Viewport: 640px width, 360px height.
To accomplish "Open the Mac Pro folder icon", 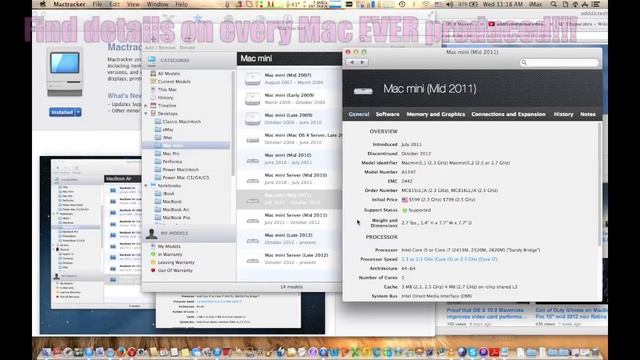I will [x=158, y=153].
